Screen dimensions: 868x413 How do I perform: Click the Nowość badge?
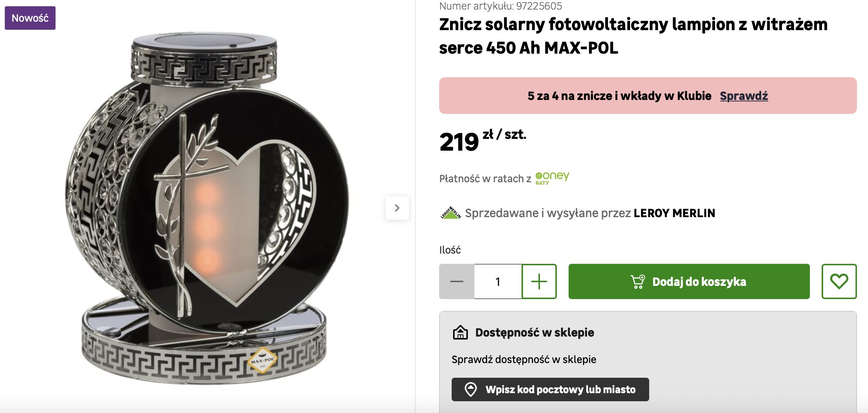[30, 18]
